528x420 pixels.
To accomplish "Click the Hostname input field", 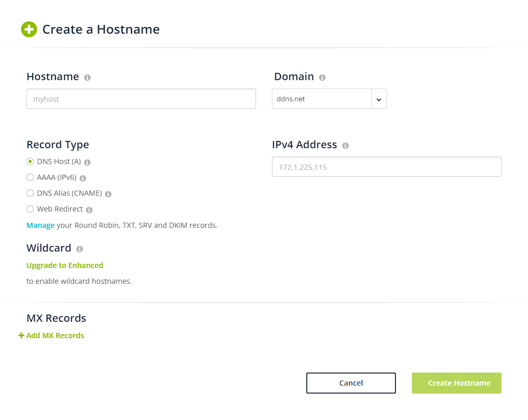I will click(141, 99).
